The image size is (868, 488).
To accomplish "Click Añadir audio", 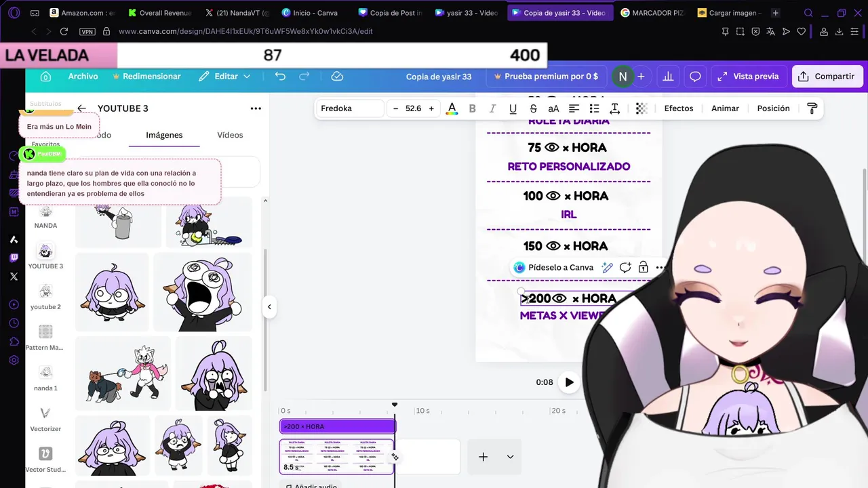I will point(310,485).
